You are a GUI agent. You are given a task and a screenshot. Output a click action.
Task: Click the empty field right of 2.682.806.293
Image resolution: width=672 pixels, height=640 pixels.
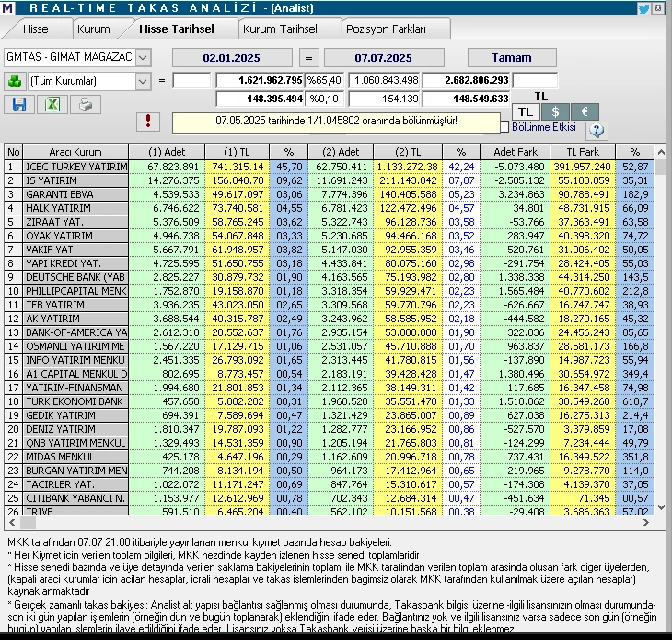tap(535, 81)
